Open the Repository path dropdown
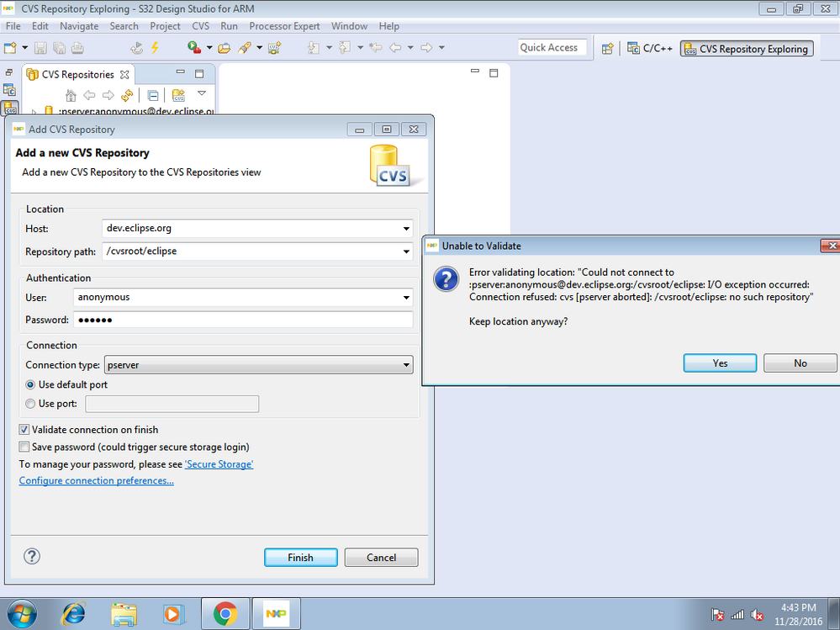Image resolution: width=840 pixels, height=630 pixels. pos(406,251)
